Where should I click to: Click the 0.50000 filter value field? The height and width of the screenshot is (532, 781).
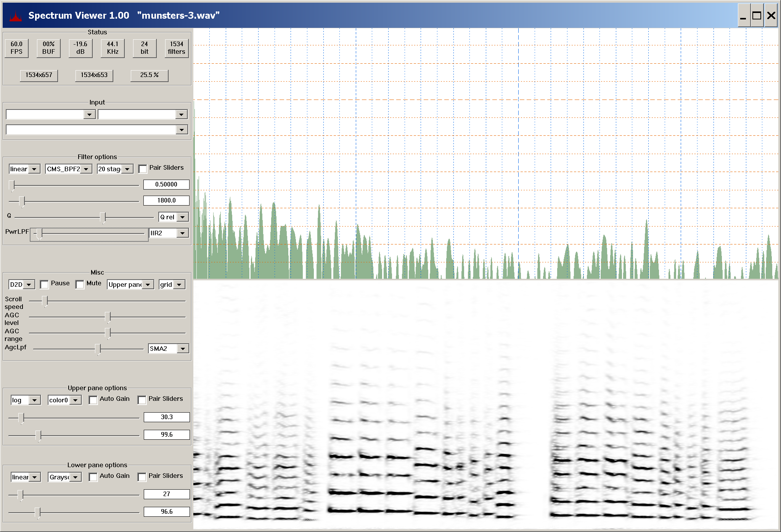(x=166, y=185)
